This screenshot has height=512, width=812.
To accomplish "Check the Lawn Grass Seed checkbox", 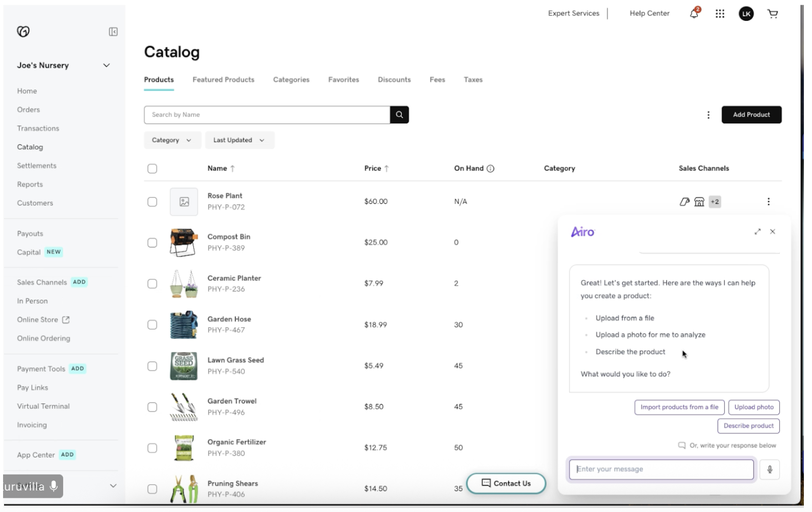I will click(x=152, y=366).
